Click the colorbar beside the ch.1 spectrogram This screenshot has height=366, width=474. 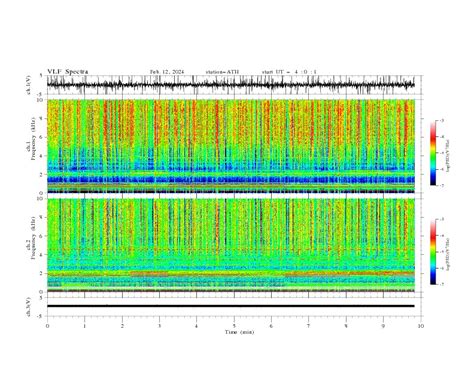coord(433,153)
